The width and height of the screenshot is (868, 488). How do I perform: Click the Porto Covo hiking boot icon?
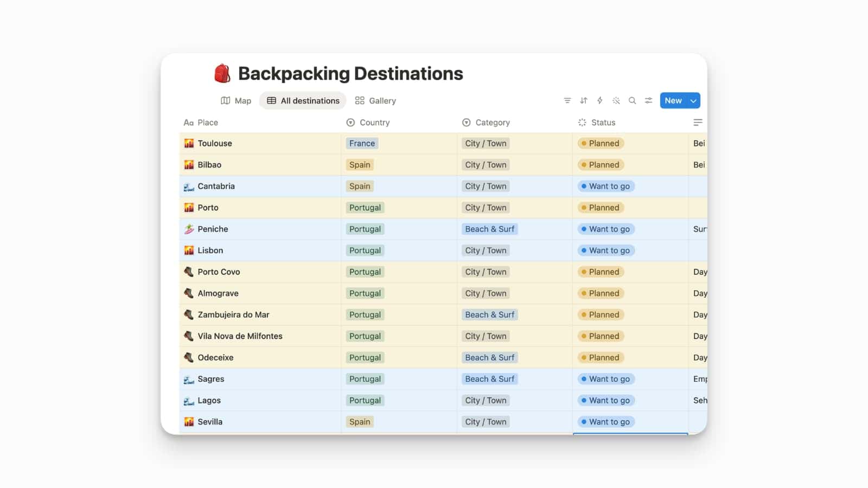tap(189, 272)
